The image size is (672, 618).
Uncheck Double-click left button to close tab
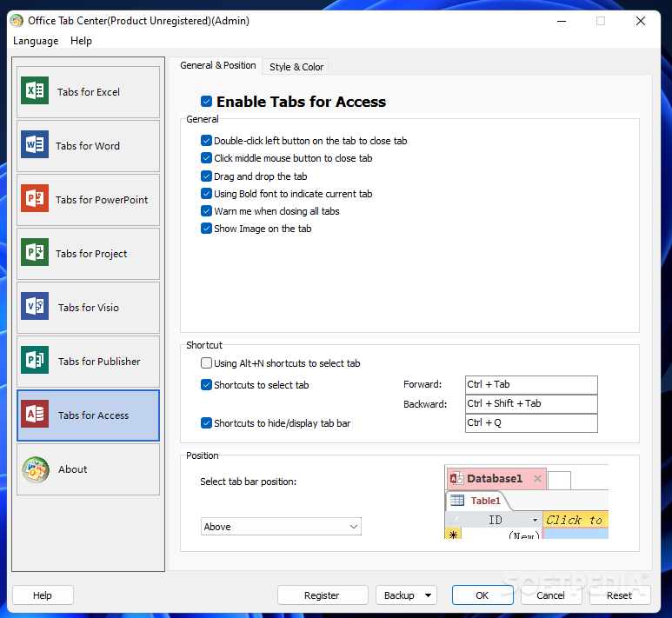coord(206,141)
